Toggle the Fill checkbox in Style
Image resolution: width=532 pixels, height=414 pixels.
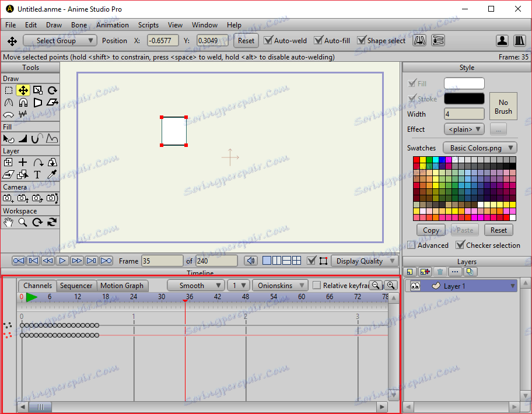pyautogui.click(x=412, y=83)
